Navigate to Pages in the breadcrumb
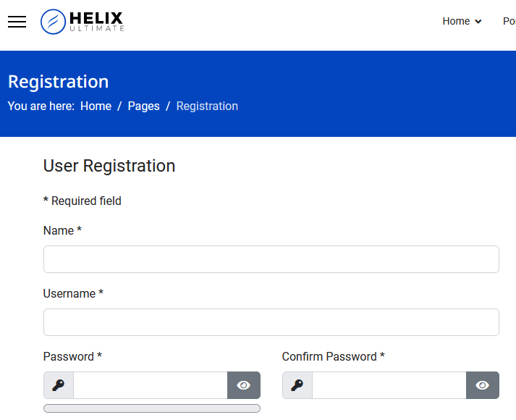The image size is (516, 420). (143, 106)
